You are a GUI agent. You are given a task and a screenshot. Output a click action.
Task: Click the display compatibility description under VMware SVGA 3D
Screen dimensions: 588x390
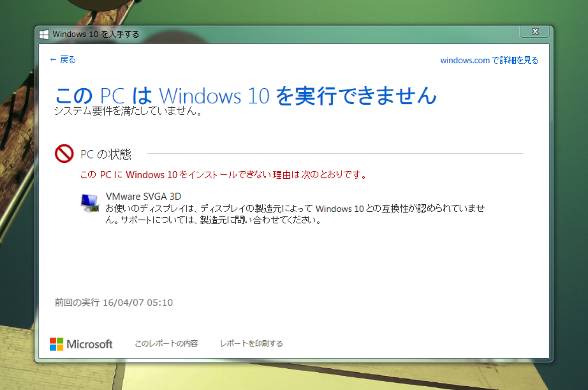point(295,214)
